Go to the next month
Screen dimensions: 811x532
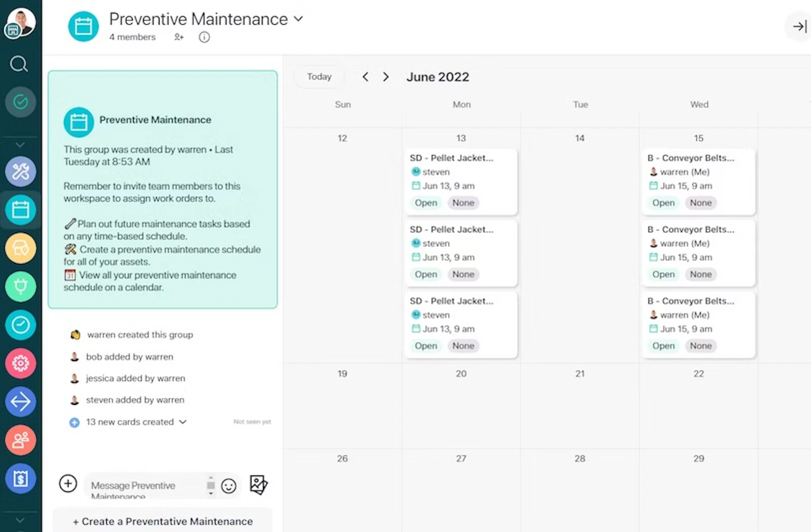pos(386,77)
